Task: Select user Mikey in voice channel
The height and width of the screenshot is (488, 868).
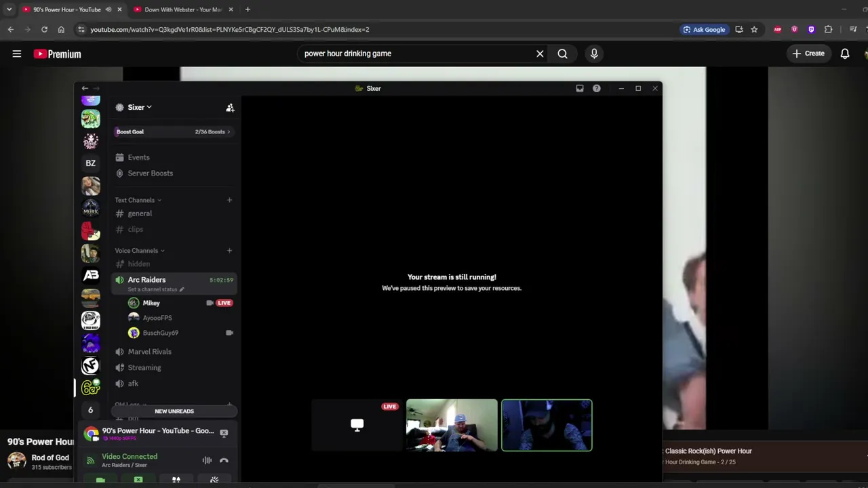Action: click(x=151, y=303)
